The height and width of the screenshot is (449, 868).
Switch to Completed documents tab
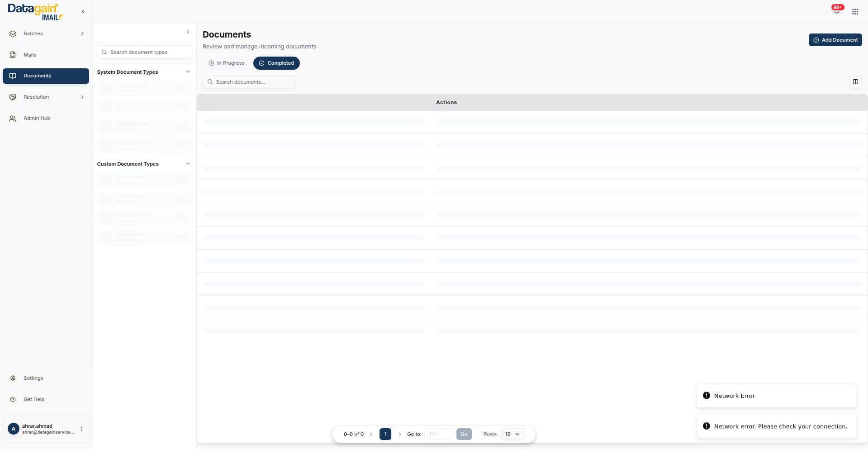(x=276, y=63)
